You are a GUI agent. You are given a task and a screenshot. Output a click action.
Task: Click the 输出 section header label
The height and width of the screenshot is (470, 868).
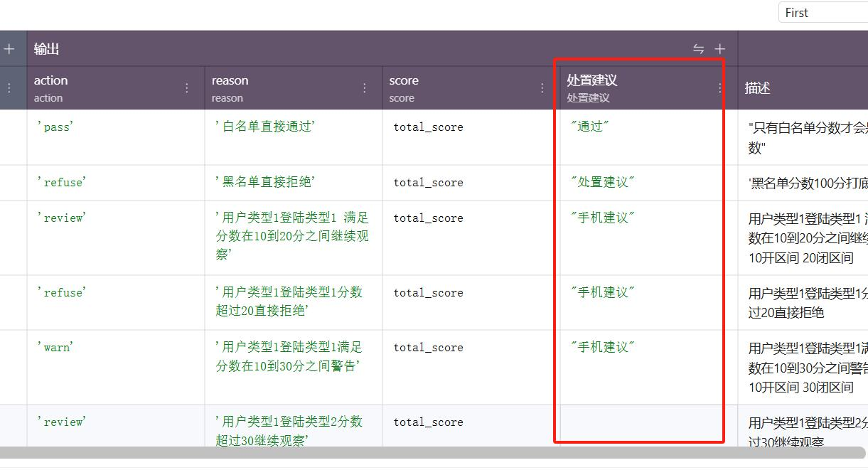pos(47,49)
